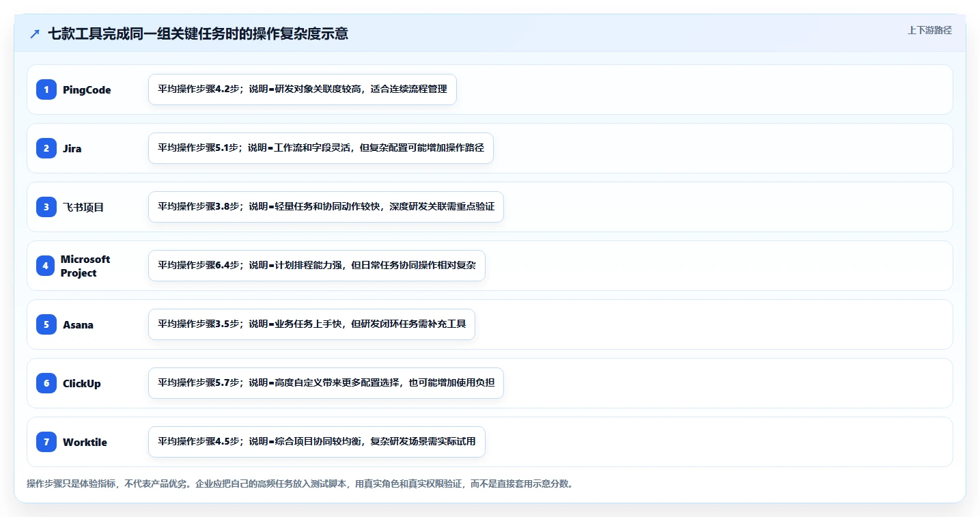Select the Microsoft Project tool name

coord(85,266)
